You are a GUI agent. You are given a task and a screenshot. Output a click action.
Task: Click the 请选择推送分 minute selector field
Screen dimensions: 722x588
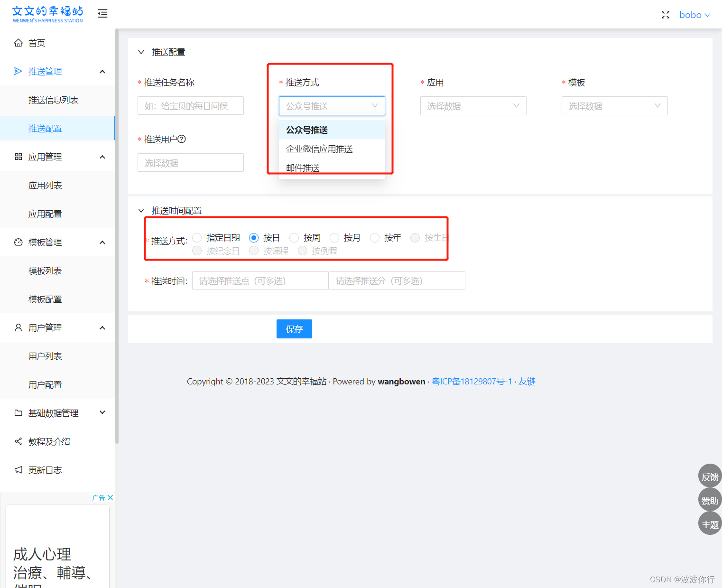(397, 280)
